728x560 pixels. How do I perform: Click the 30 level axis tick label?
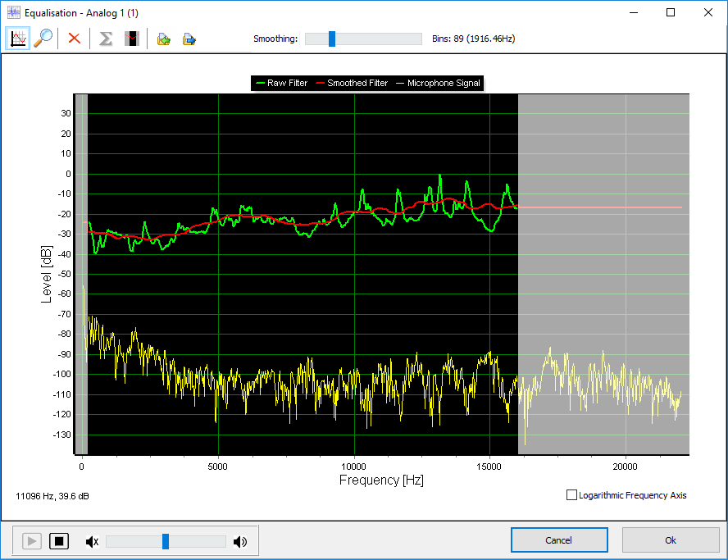point(66,113)
